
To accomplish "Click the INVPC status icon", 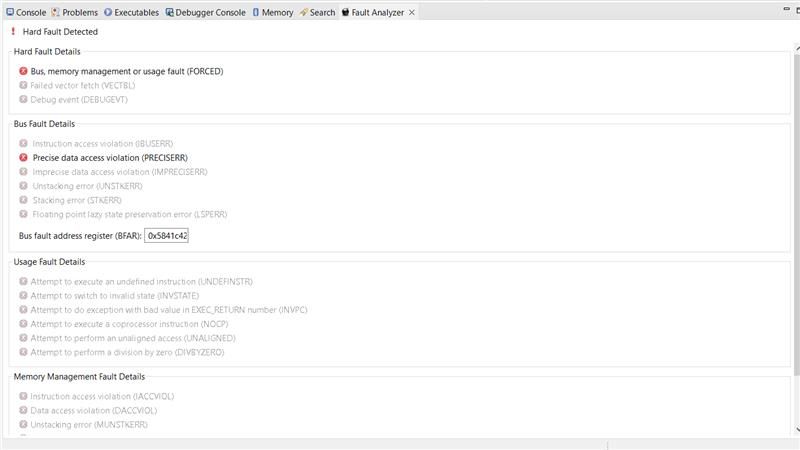I will coord(23,310).
